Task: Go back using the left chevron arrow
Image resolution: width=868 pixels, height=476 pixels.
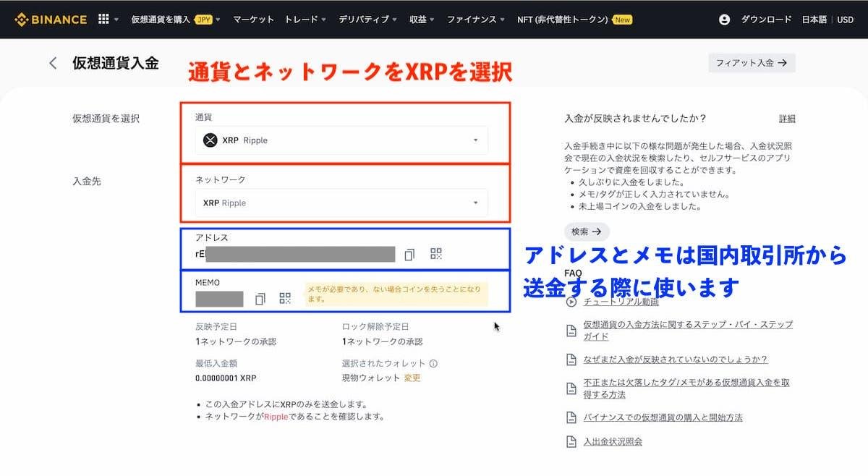Action: click(x=53, y=63)
